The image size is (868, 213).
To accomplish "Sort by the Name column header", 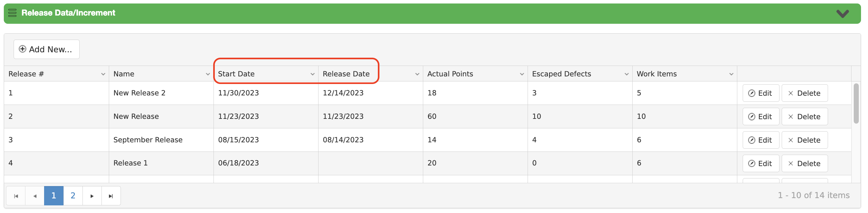I will click(x=124, y=74).
